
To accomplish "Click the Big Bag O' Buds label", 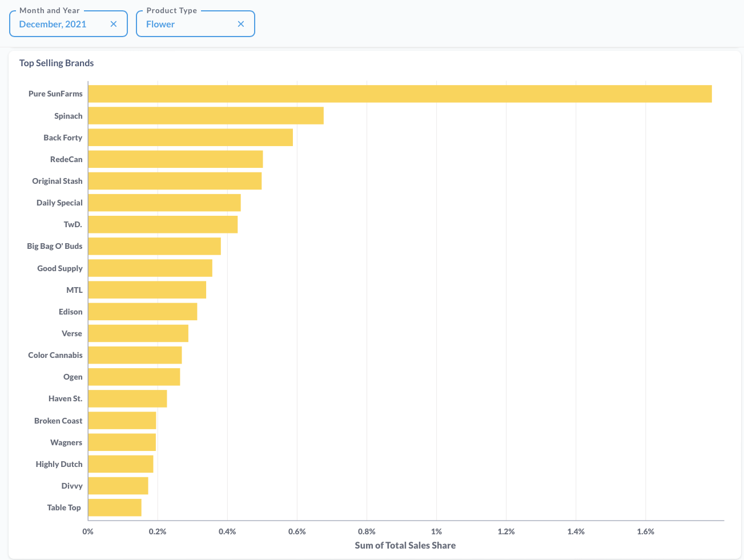I will coord(55,246).
